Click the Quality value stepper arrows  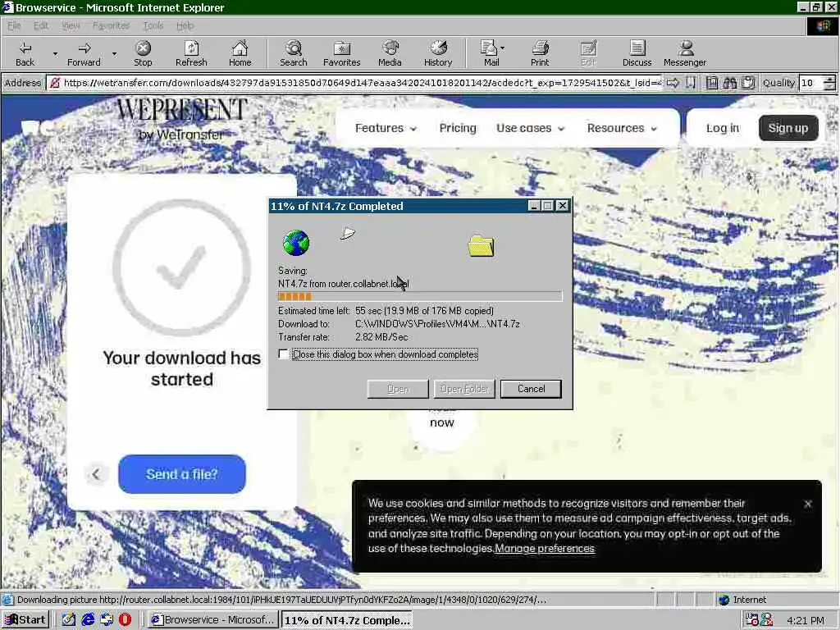point(829,83)
